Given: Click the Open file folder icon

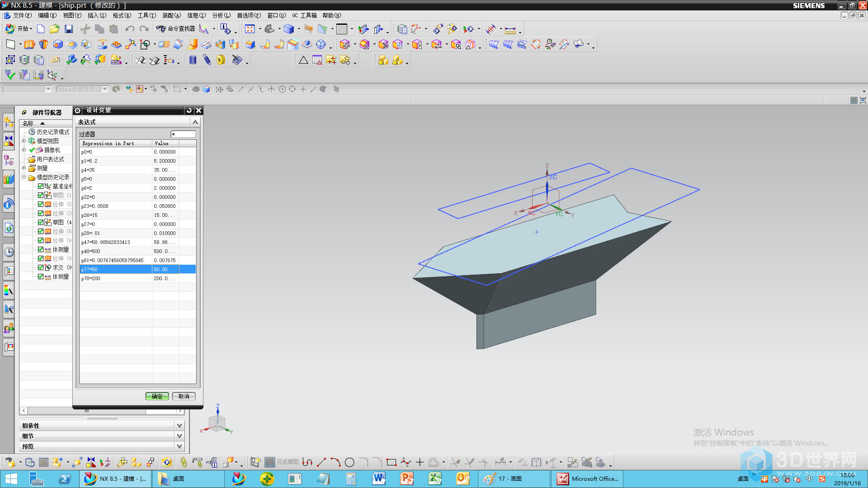Looking at the screenshot, I should pyautogui.click(x=54, y=29).
